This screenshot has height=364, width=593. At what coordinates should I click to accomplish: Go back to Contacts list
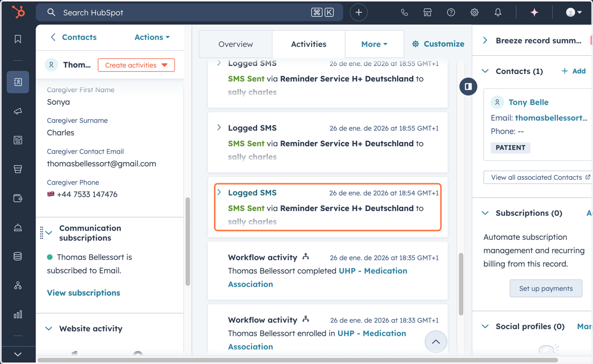(73, 37)
